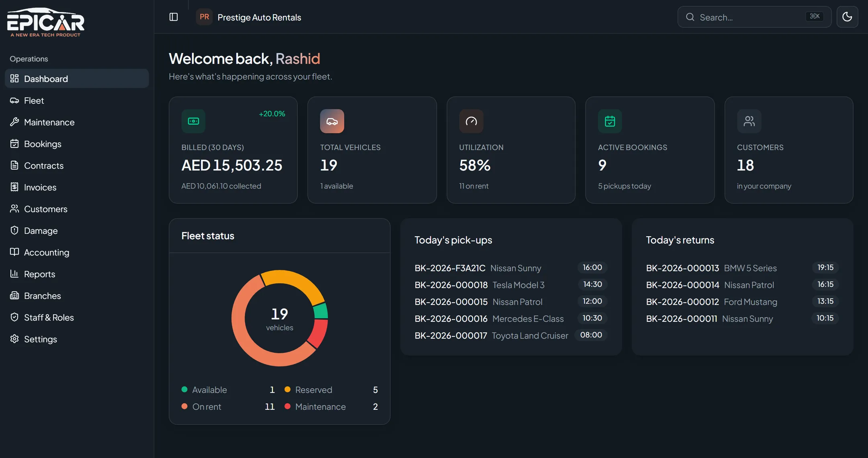This screenshot has height=458, width=868.
Task: Click the Settings gear icon
Action: coord(14,339)
